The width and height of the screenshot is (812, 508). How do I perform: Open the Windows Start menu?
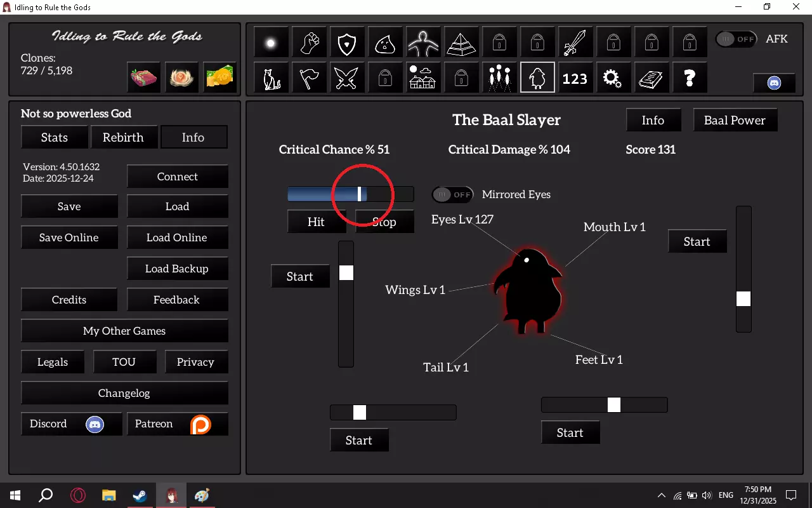pyautogui.click(x=15, y=495)
